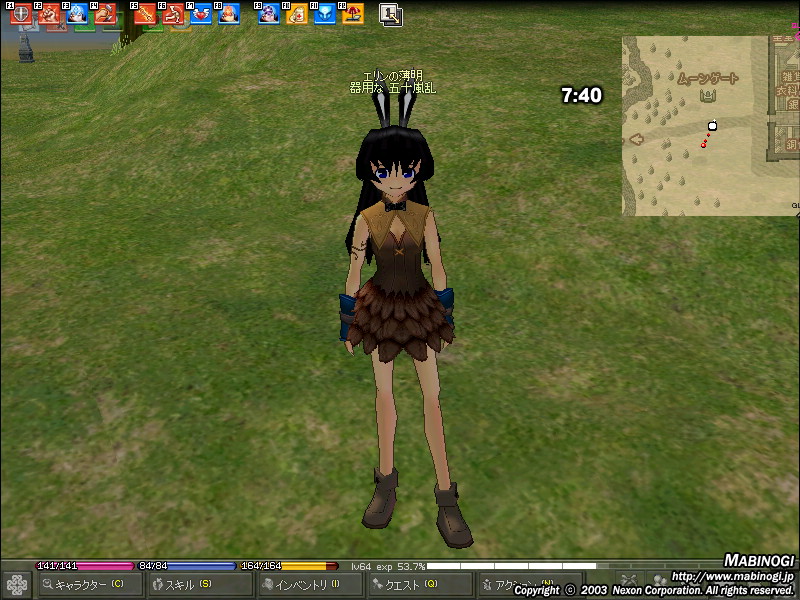Screen dimensions: 800x600
Task: Click the stone statue at top left
Action: point(26,49)
